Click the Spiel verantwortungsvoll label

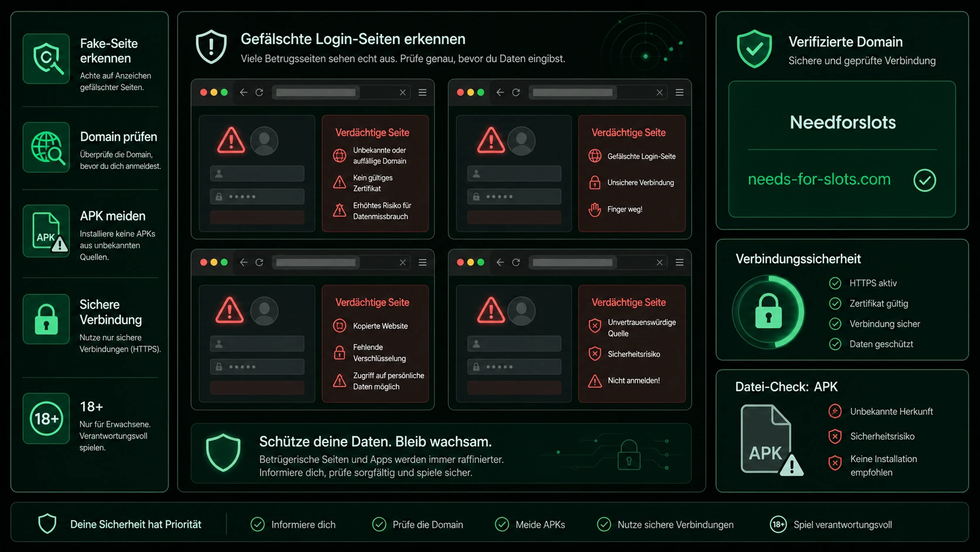coord(843,524)
